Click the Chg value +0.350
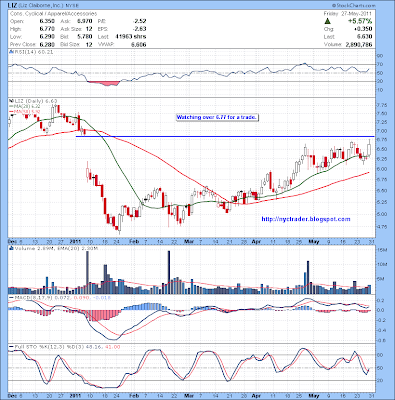This screenshot has height=400, width=395. point(364,29)
